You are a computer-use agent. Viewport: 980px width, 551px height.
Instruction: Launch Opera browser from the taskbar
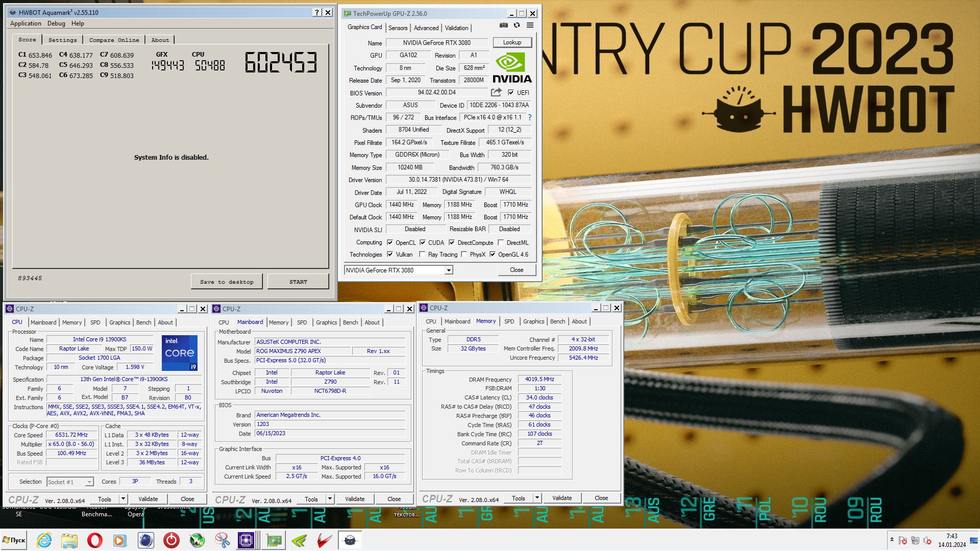[x=94, y=540]
